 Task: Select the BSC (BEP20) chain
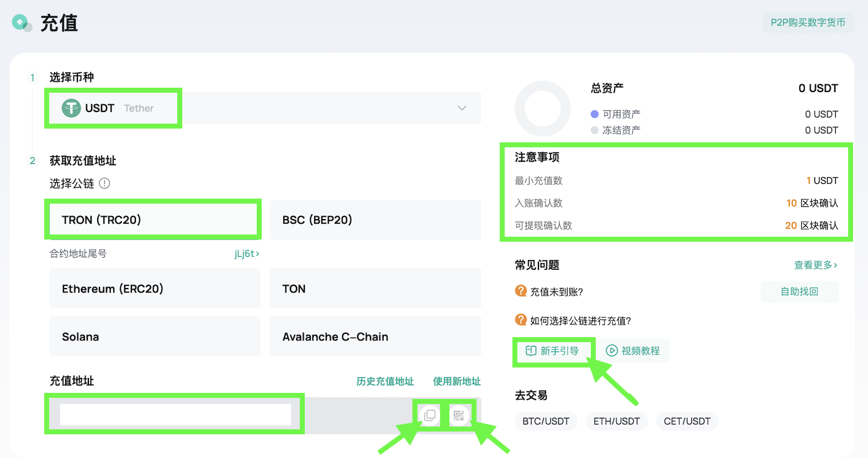coord(375,220)
